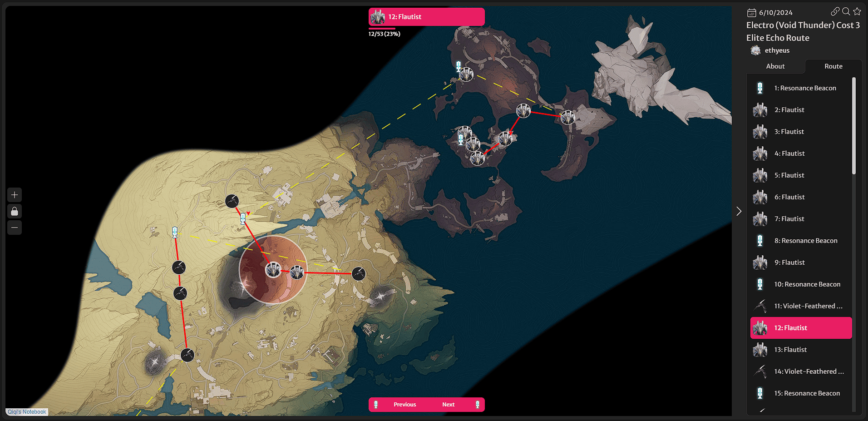Select step '4: Flautist' in the route list
The image size is (868, 421).
[801, 154]
